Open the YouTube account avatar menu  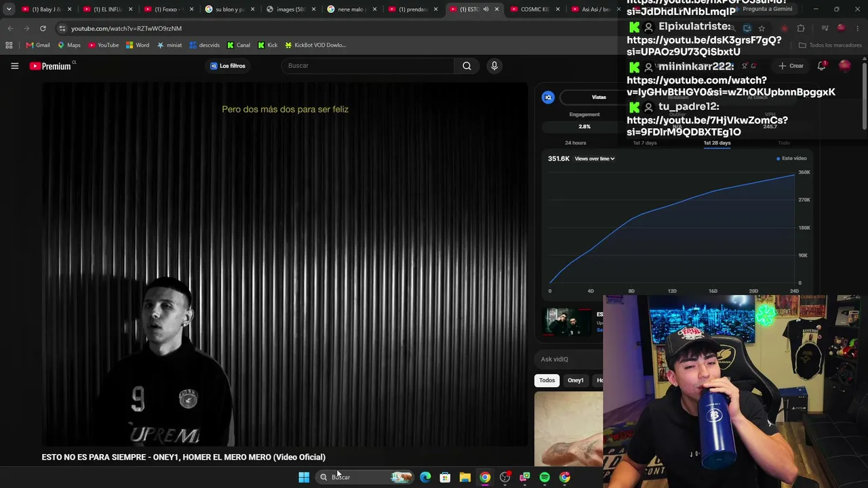point(845,66)
